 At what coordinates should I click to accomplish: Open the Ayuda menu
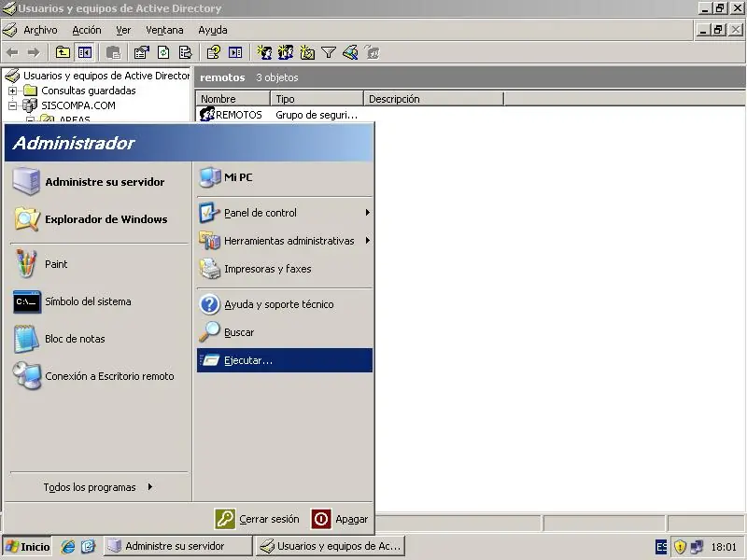[x=213, y=30]
